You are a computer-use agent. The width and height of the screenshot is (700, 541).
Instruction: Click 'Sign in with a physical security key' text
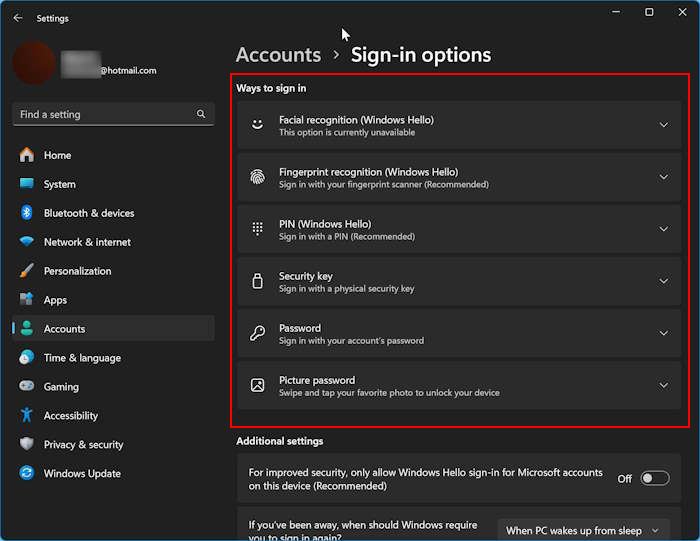[x=346, y=288]
